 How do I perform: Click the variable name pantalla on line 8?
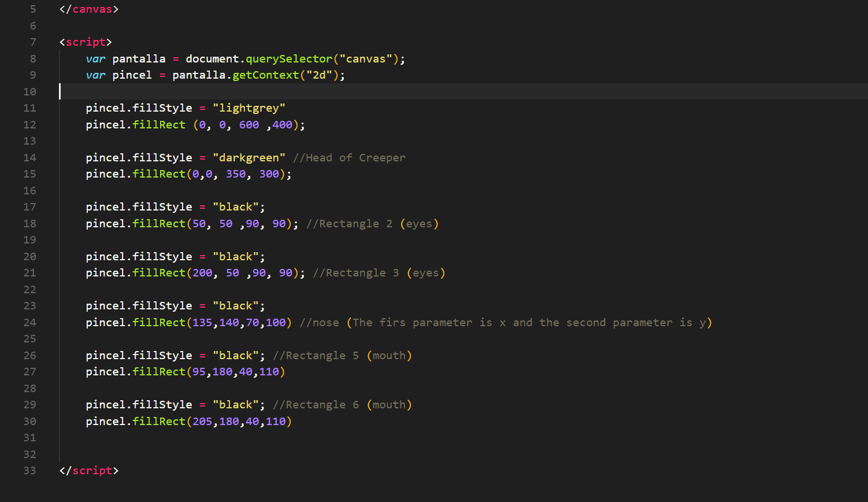point(139,58)
